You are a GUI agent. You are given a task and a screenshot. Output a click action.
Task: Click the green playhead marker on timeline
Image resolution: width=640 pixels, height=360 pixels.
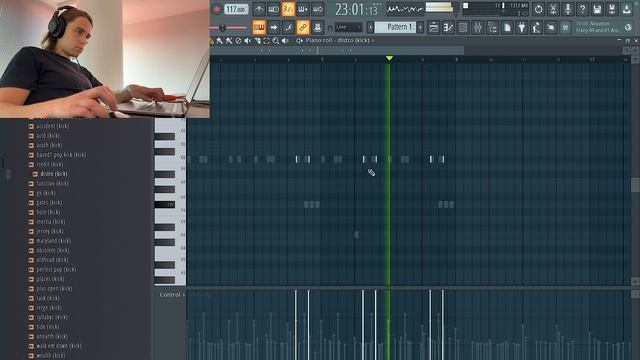point(389,58)
